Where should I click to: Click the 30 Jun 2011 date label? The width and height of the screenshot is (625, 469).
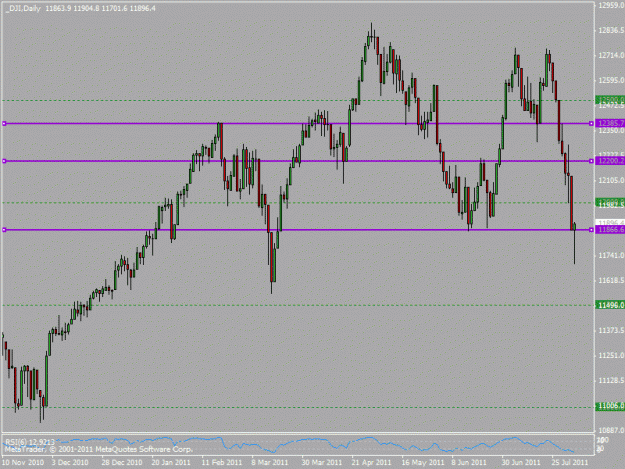521,462
